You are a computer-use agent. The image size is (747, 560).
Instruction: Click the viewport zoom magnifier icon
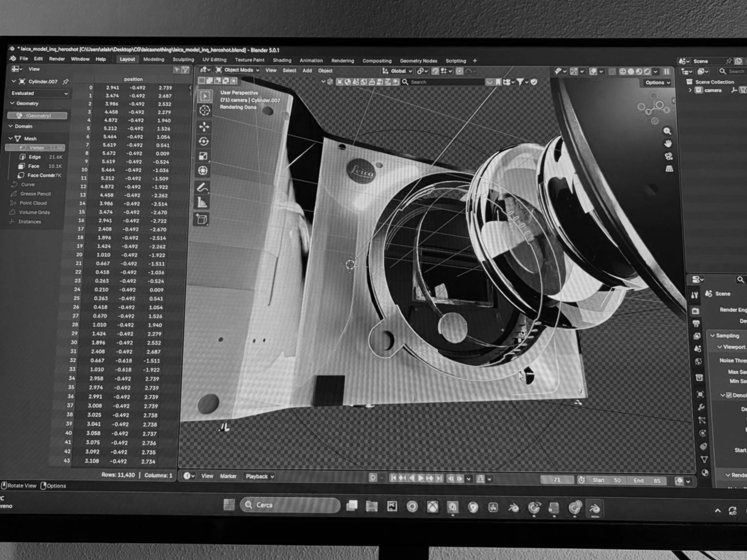click(667, 131)
